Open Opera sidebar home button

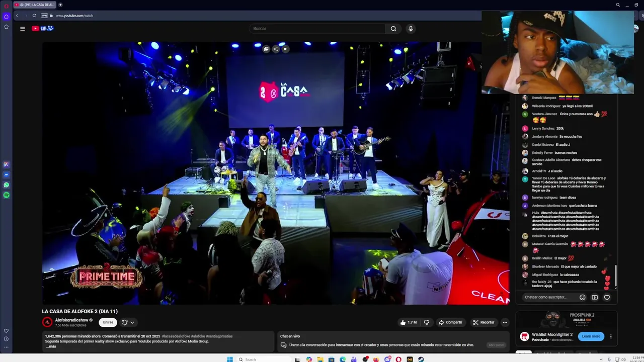(6, 16)
